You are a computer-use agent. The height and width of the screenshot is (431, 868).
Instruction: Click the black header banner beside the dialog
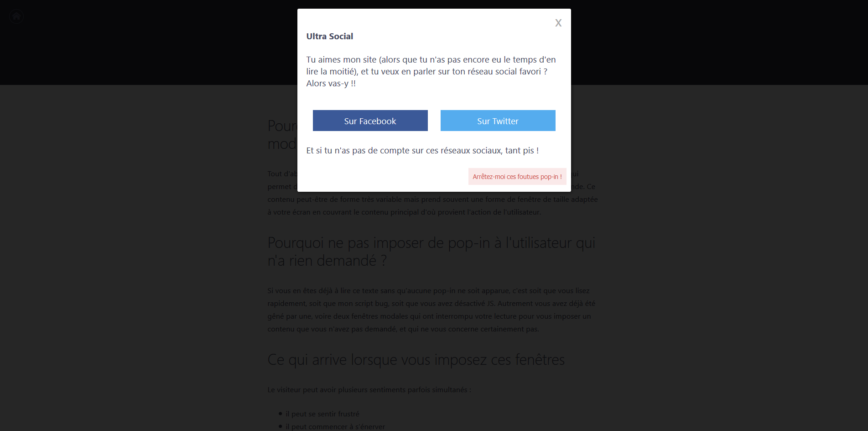tap(148, 42)
